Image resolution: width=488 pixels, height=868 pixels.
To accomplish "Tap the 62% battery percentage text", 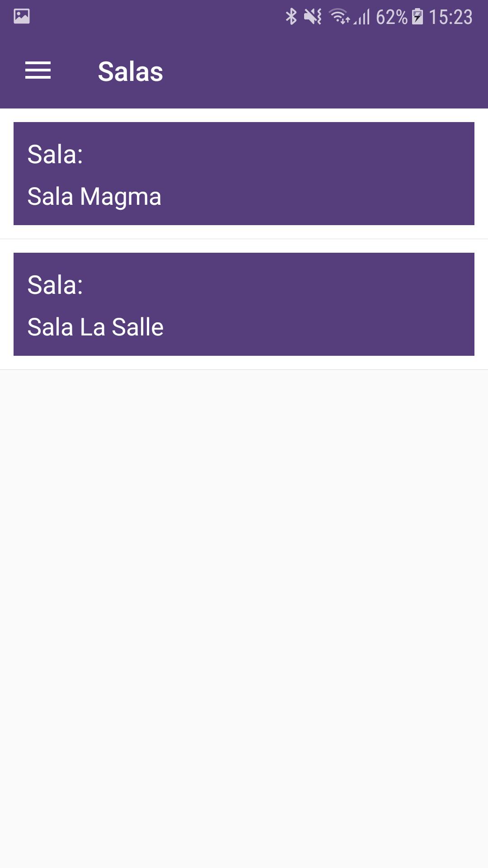I will 391,17.
